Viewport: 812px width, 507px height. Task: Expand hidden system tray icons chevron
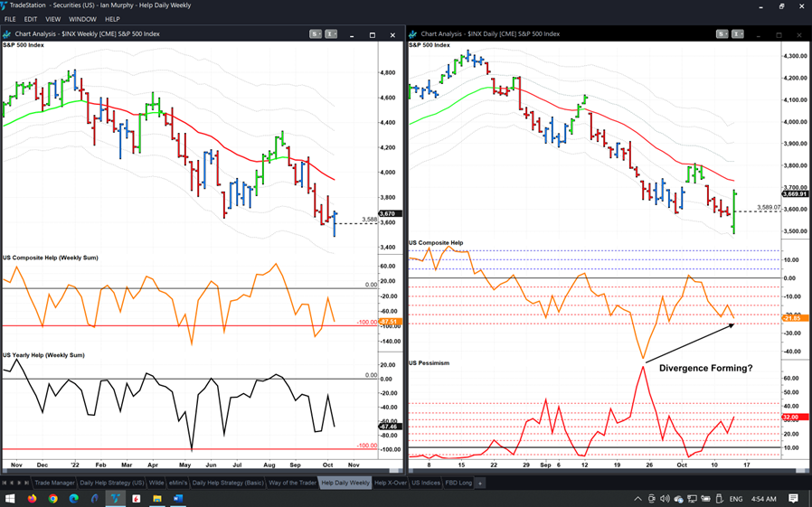click(x=637, y=499)
